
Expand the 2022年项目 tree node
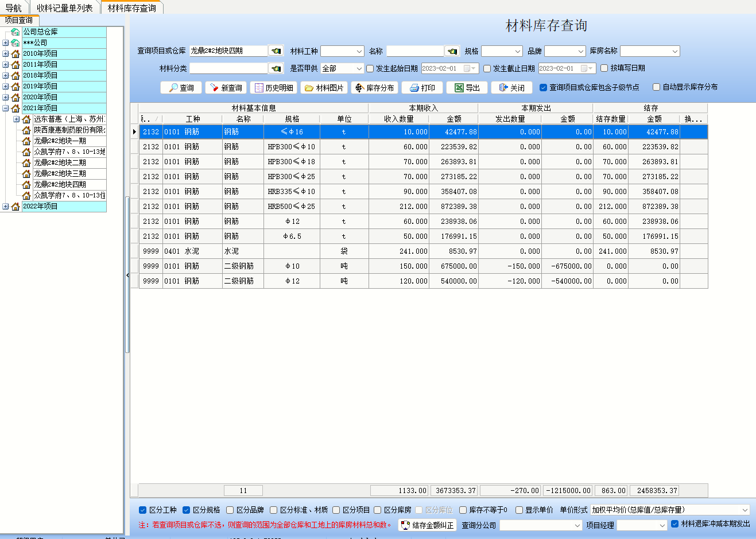6,207
